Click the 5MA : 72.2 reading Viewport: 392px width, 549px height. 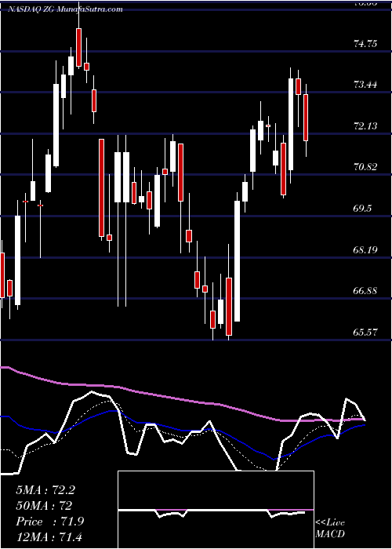pos(45,490)
